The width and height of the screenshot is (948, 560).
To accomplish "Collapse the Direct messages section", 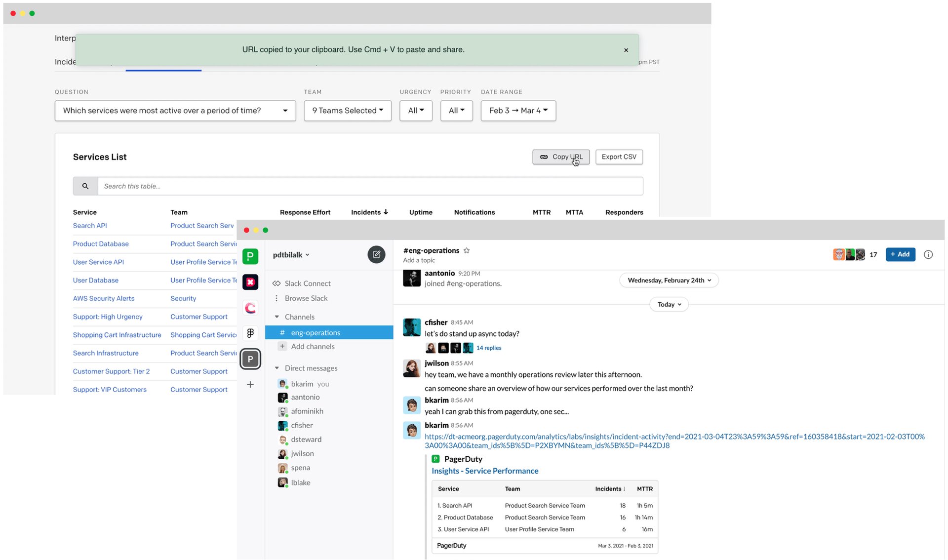I will [x=277, y=368].
